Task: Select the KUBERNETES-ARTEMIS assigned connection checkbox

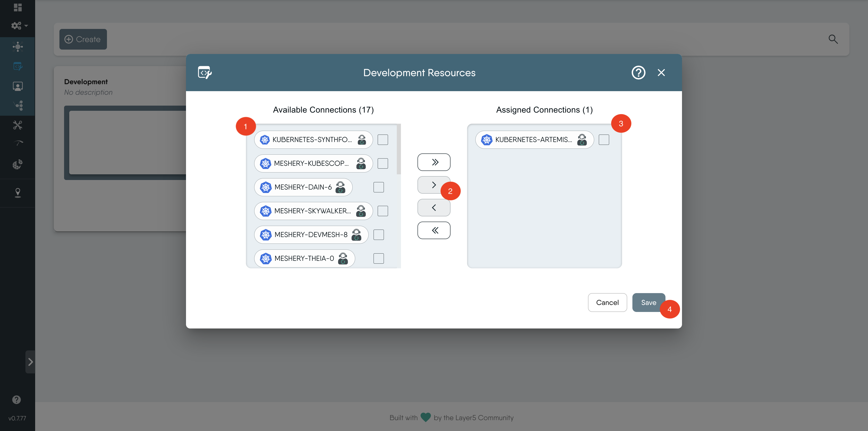Action: pyautogui.click(x=604, y=139)
